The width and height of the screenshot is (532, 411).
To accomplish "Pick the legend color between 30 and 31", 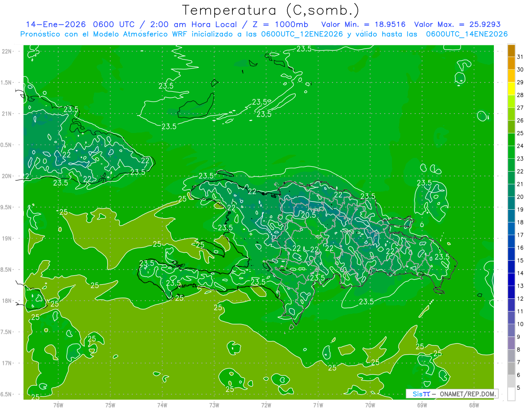I will [x=511, y=63].
